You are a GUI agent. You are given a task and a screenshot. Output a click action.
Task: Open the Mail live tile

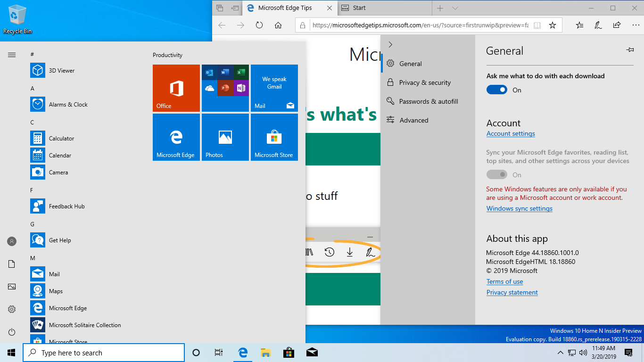(274, 88)
